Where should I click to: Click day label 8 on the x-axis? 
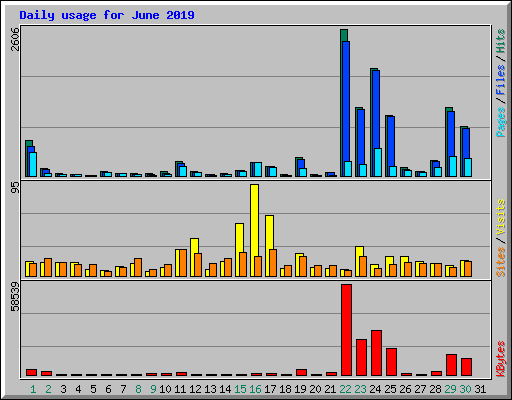pos(138,389)
